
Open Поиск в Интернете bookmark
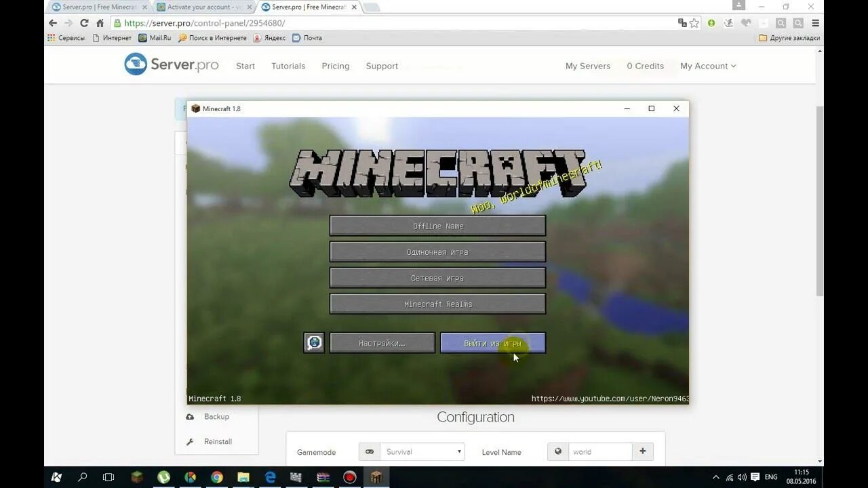pos(213,38)
